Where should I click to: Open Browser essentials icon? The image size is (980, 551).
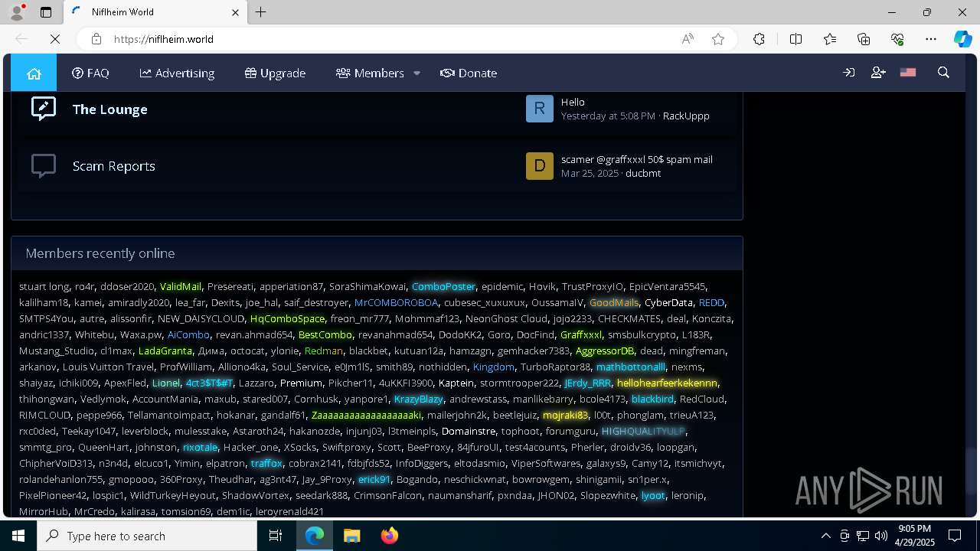897,39
